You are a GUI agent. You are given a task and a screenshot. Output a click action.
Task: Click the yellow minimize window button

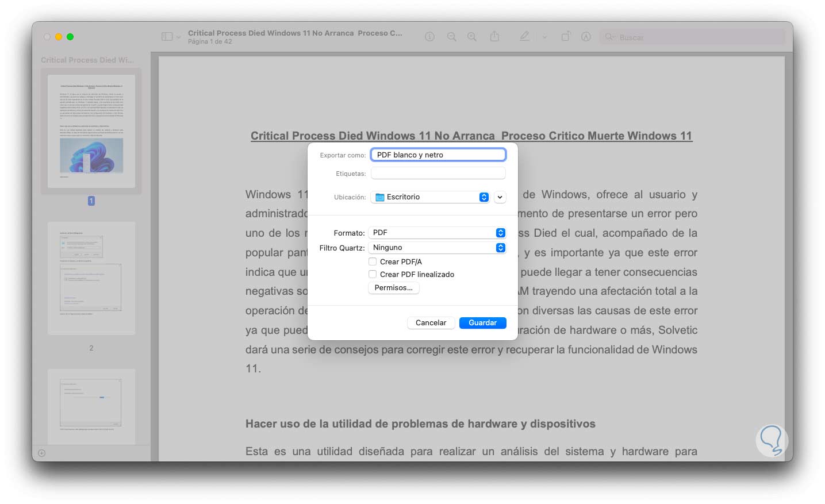59,37
